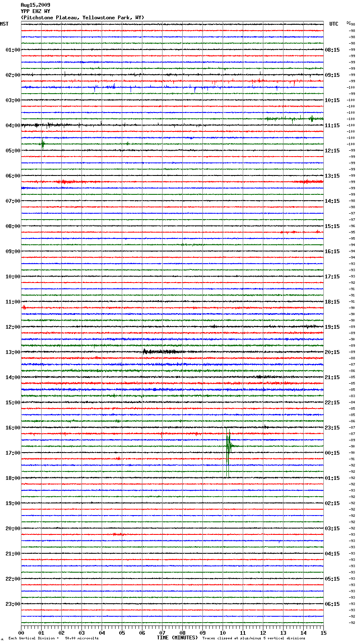357x644 pixels.
Task: Click the 18:15 UTC time label
Action: [332, 302]
